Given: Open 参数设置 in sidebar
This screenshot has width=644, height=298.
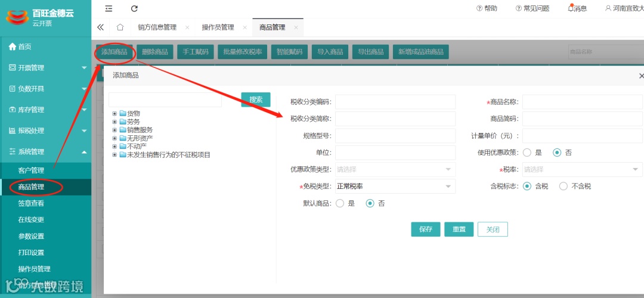Looking at the screenshot, I should [45, 236].
